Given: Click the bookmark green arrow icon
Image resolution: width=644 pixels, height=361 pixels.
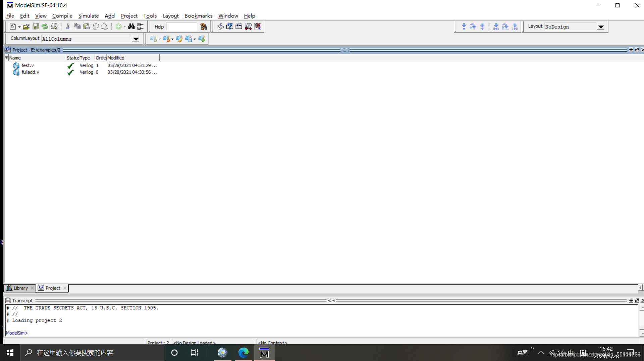Looking at the screenshot, I should (x=202, y=39).
